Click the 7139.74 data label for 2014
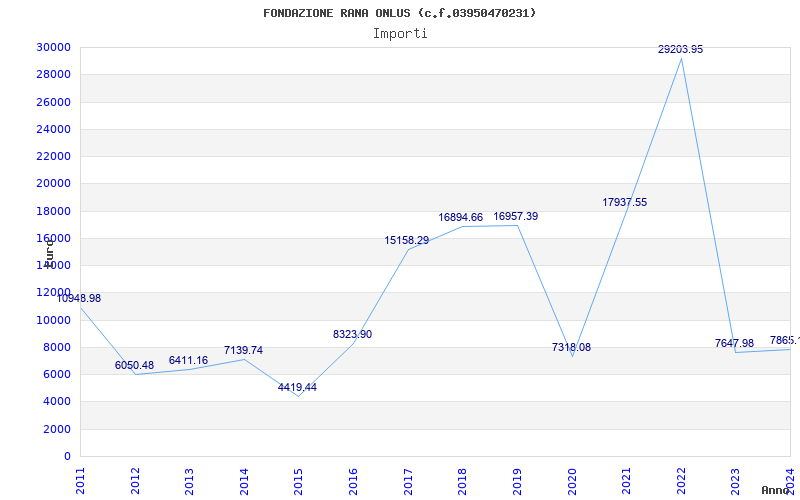Screen dimensions: 800x500 click(243, 351)
